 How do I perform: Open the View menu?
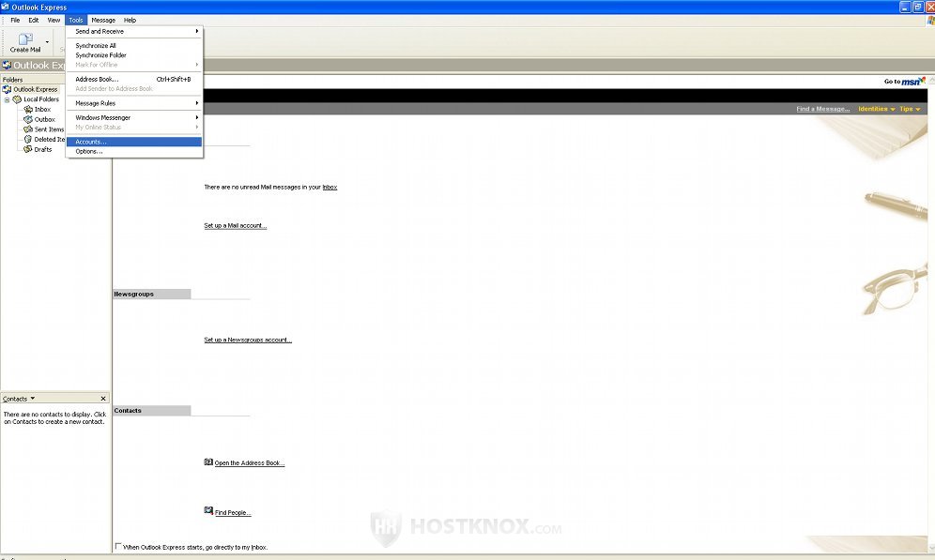click(54, 20)
